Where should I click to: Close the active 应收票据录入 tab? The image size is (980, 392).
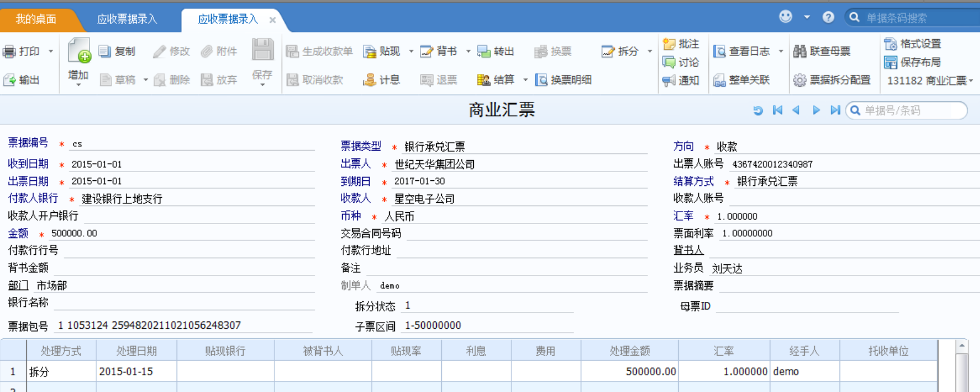(272, 20)
